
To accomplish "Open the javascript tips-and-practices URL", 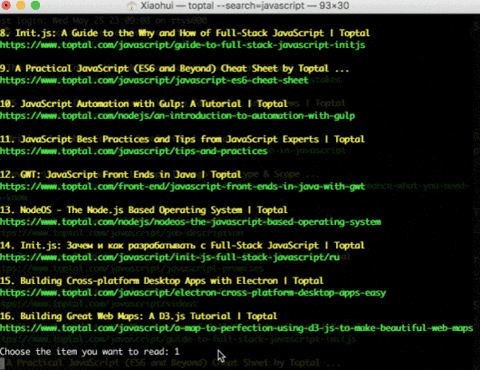I will (134, 151).
